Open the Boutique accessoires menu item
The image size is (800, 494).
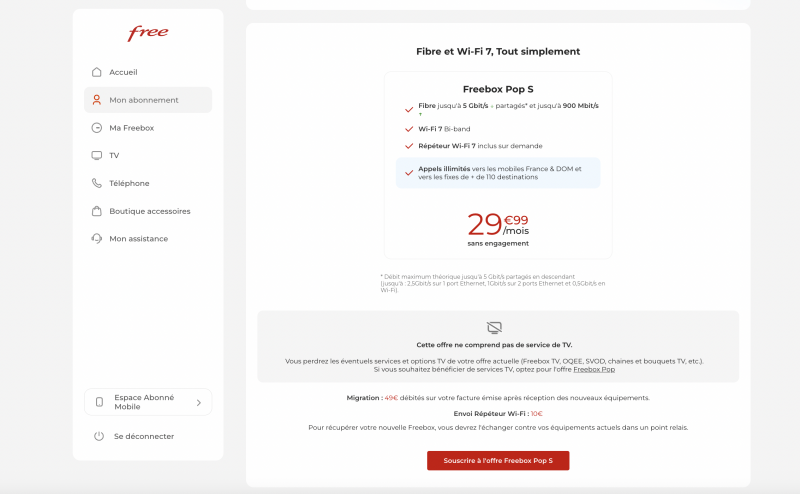149,211
